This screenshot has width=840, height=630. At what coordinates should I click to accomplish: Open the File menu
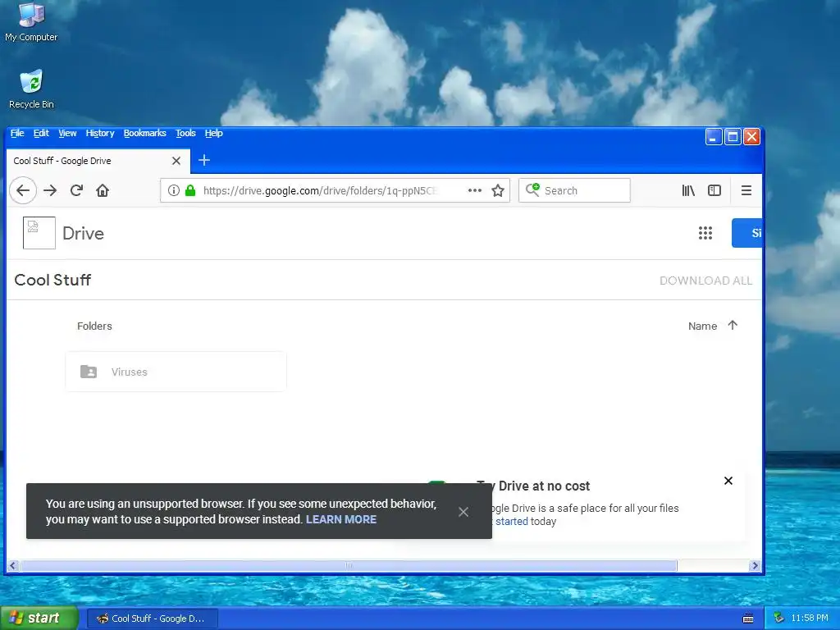click(17, 134)
